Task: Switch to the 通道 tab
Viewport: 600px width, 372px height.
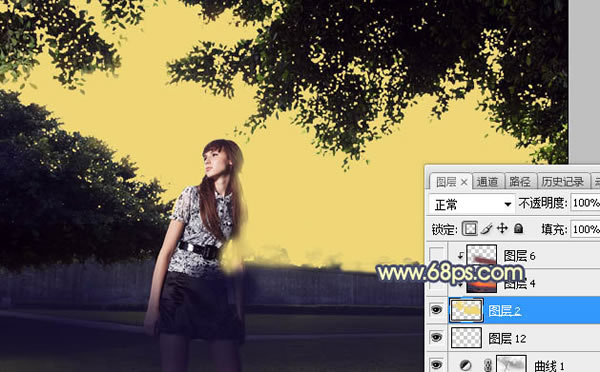Action: (488, 182)
